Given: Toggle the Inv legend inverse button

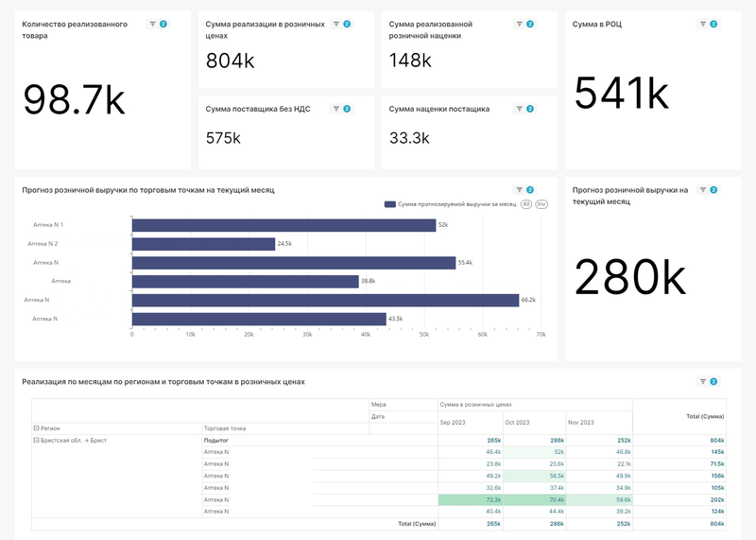Looking at the screenshot, I should tap(541, 204).
